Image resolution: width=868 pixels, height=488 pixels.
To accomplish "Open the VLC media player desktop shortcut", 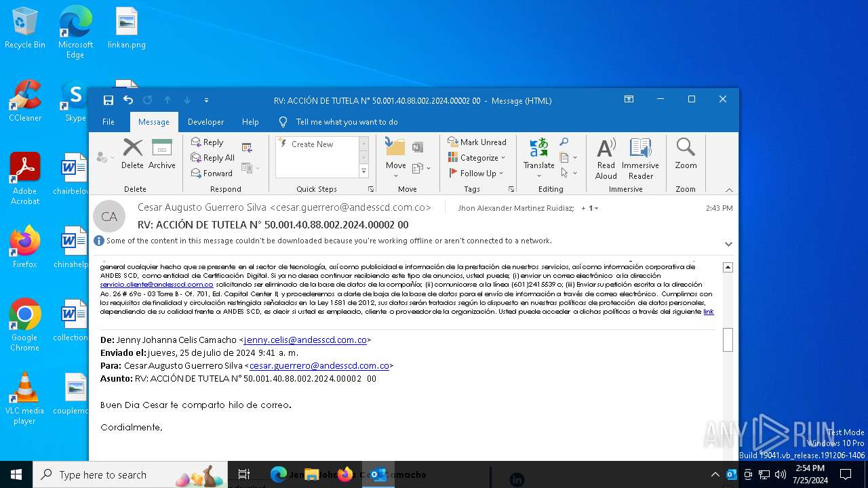I will pos(25,399).
